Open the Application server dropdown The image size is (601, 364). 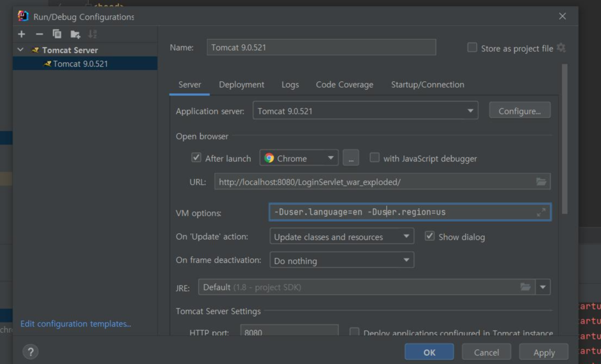point(365,111)
